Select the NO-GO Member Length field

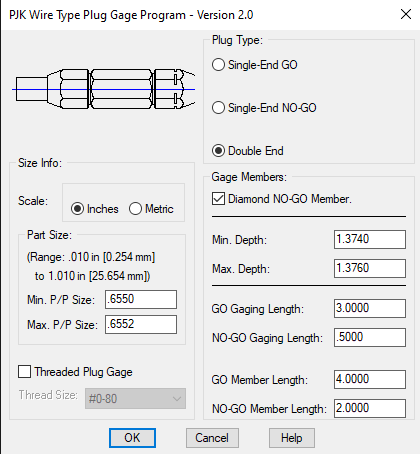coord(370,408)
